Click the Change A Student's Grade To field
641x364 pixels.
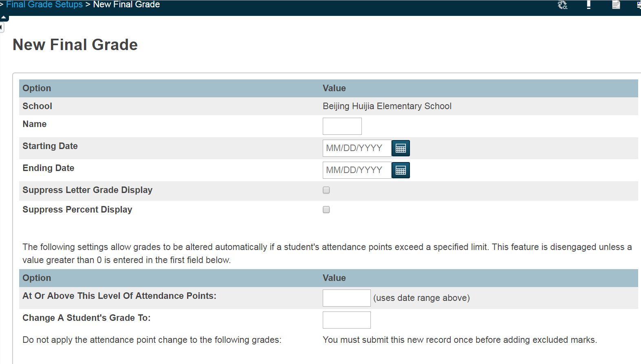click(346, 320)
